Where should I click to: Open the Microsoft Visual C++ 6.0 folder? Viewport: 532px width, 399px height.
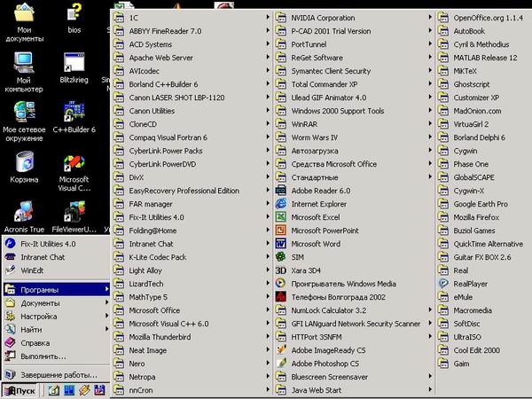coord(192,324)
